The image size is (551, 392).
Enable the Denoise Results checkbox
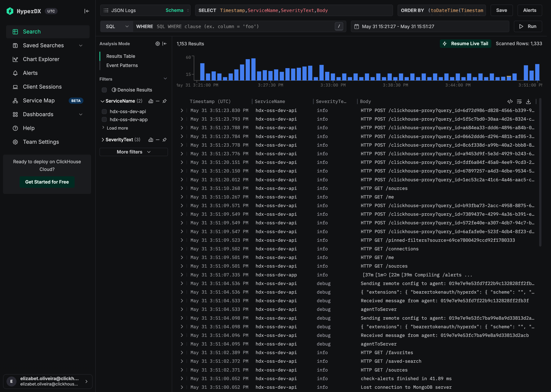pyautogui.click(x=104, y=90)
